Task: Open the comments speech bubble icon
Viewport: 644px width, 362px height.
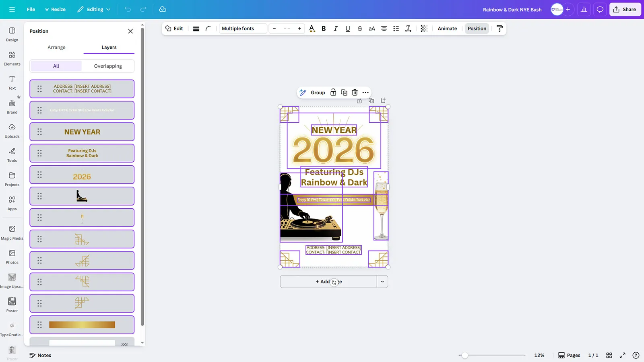Action: [600, 9]
